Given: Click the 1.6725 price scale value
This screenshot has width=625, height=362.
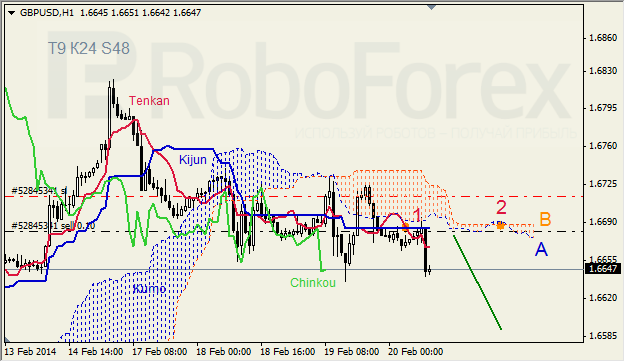Looking at the screenshot, I should pyautogui.click(x=603, y=184).
